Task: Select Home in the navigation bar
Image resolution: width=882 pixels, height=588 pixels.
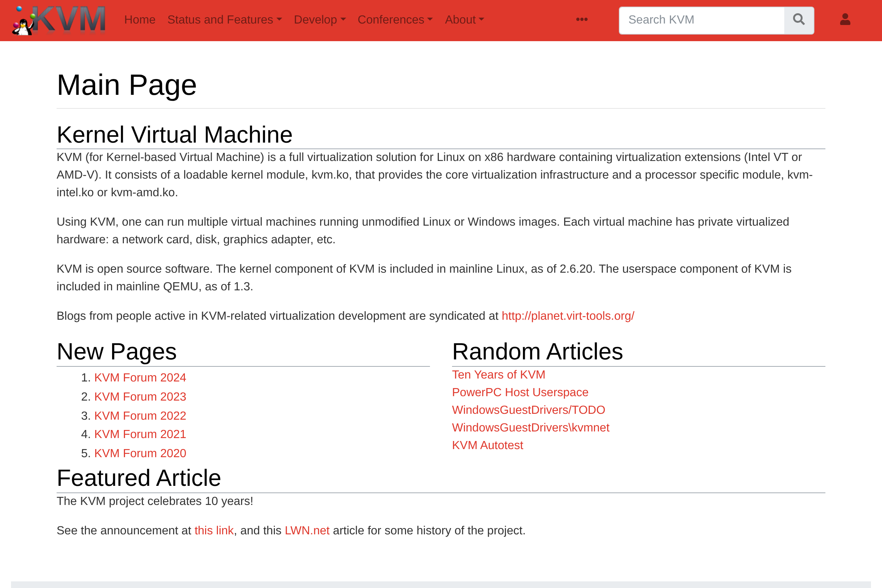Action: pyautogui.click(x=140, y=20)
